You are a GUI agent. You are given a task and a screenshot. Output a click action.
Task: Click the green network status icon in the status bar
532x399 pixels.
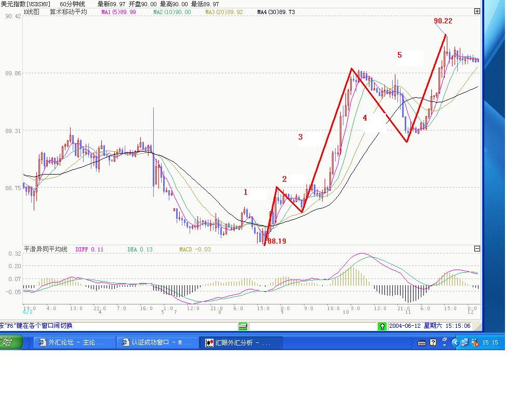click(x=243, y=326)
